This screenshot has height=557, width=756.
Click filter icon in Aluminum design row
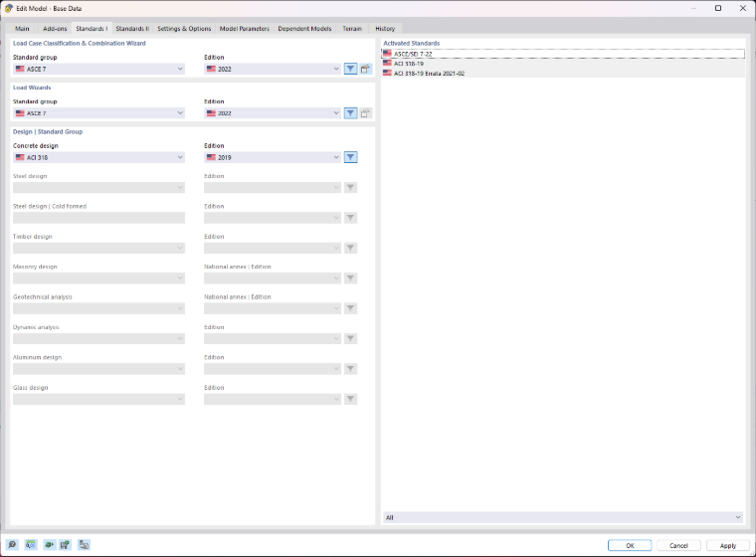[x=350, y=369]
